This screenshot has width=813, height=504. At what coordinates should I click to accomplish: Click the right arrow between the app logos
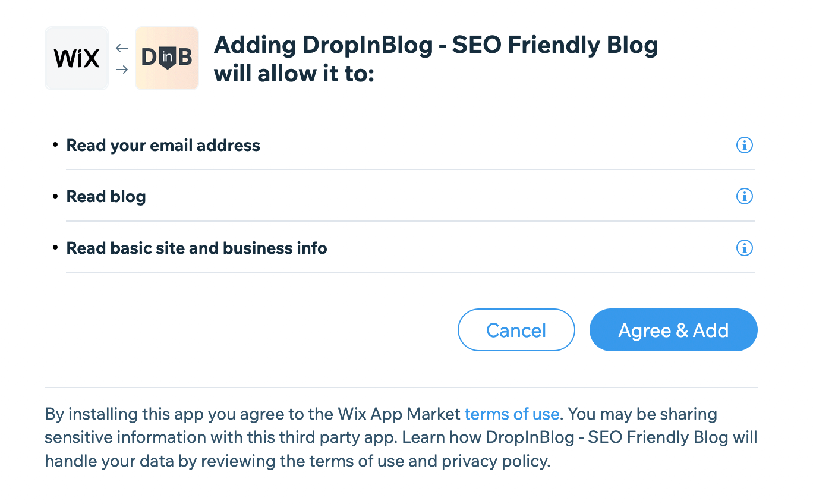click(x=121, y=70)
